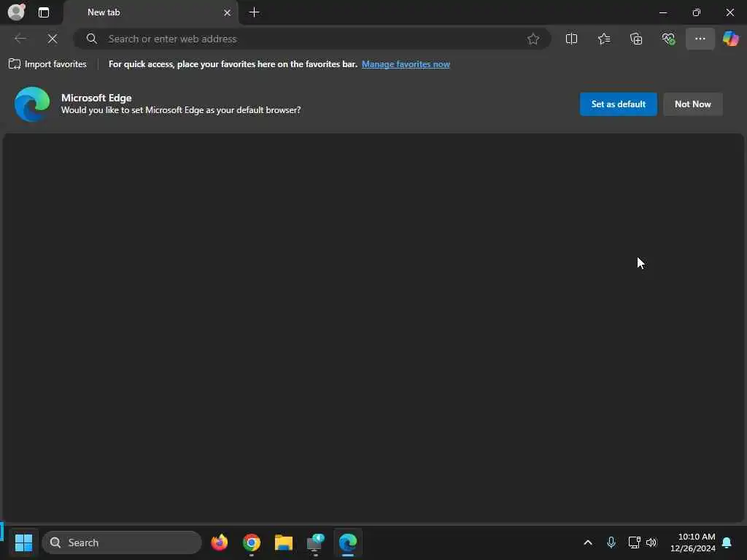747x560 pixels.
Task: Open the Copilot sidebar
Action: (731, 39)
